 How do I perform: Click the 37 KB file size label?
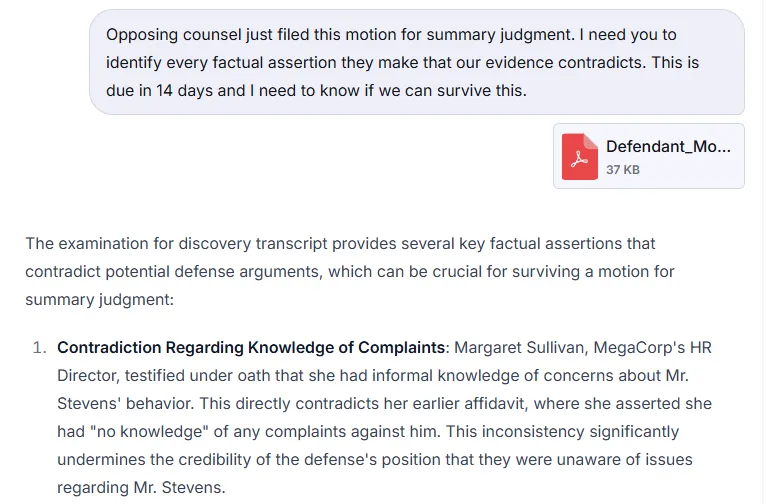(623, 170)
